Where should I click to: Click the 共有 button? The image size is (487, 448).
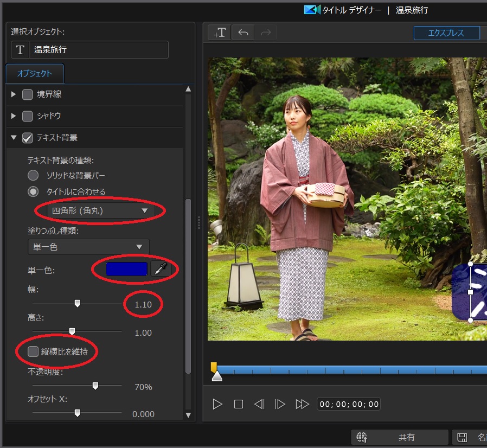(399, 438)
